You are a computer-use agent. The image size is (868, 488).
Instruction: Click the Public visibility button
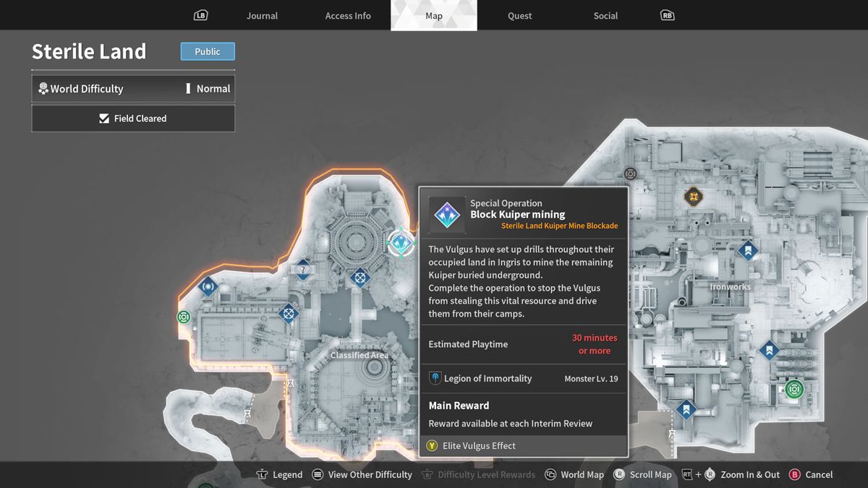[208, 51]
